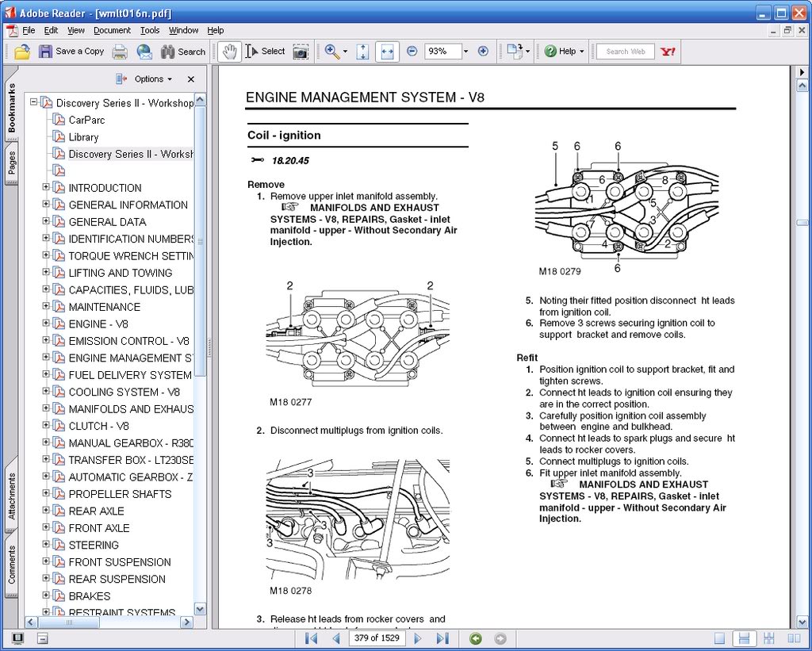
Task: Email the PDF using the email icon
Action: click(x=144, y=51)
